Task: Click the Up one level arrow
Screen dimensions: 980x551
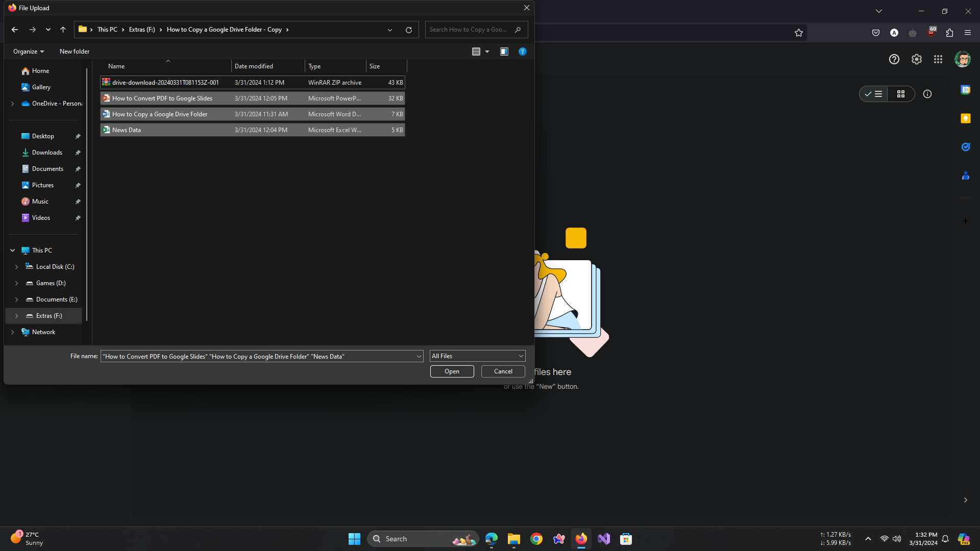Action: tap(63, 30)
